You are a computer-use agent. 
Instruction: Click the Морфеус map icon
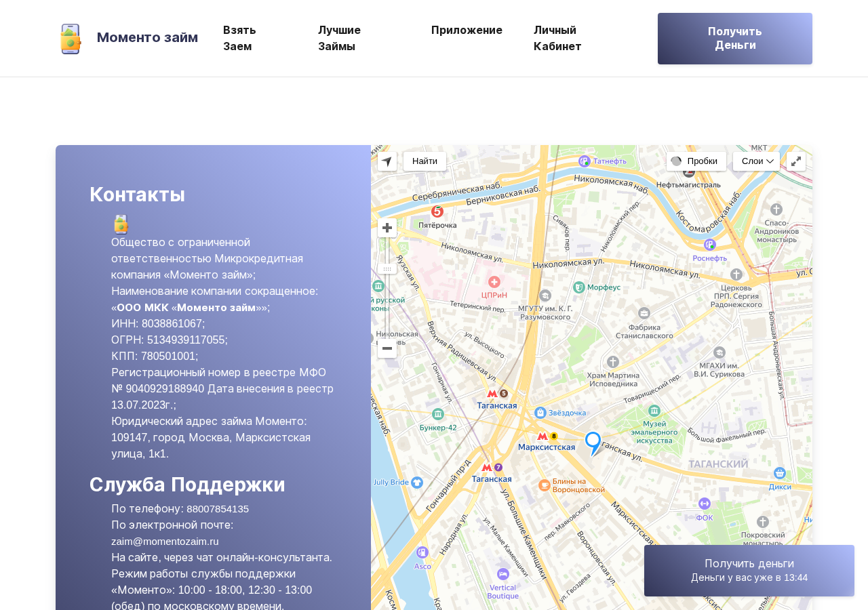click(579, 287)
